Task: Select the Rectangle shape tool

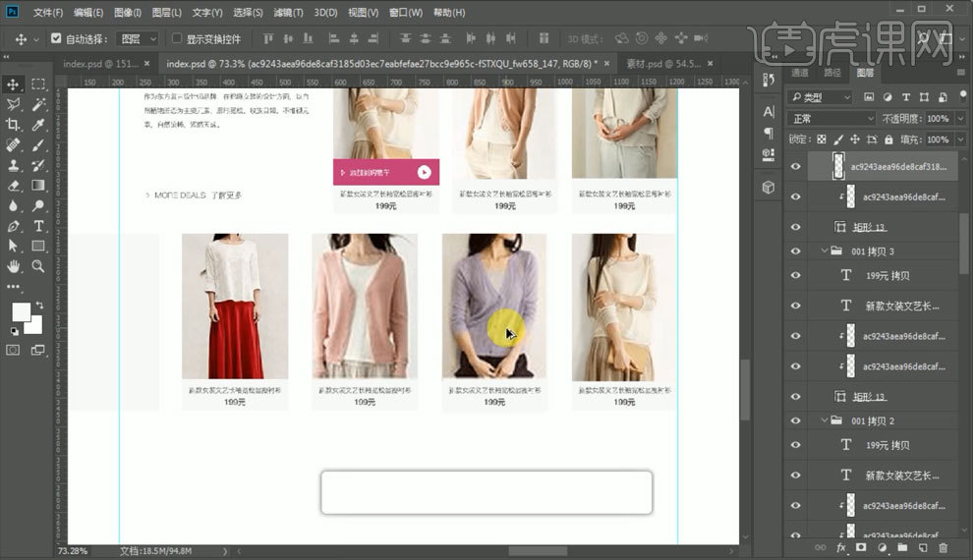Action: (x=38, y=247)
